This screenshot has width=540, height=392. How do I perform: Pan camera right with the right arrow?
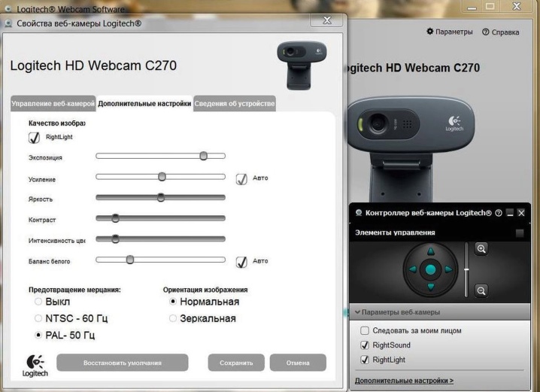tap(448, 269)
